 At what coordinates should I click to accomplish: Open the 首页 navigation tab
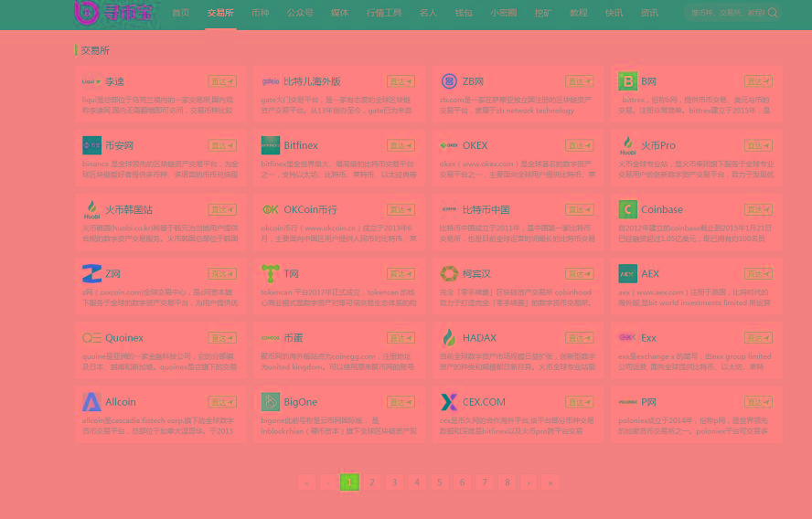[181, 13]
